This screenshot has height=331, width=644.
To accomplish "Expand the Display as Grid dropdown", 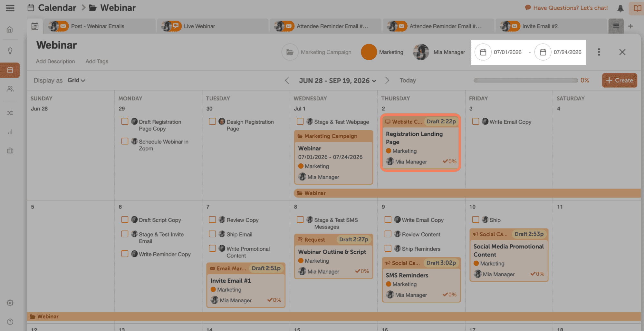I will (x=76, y=81).
